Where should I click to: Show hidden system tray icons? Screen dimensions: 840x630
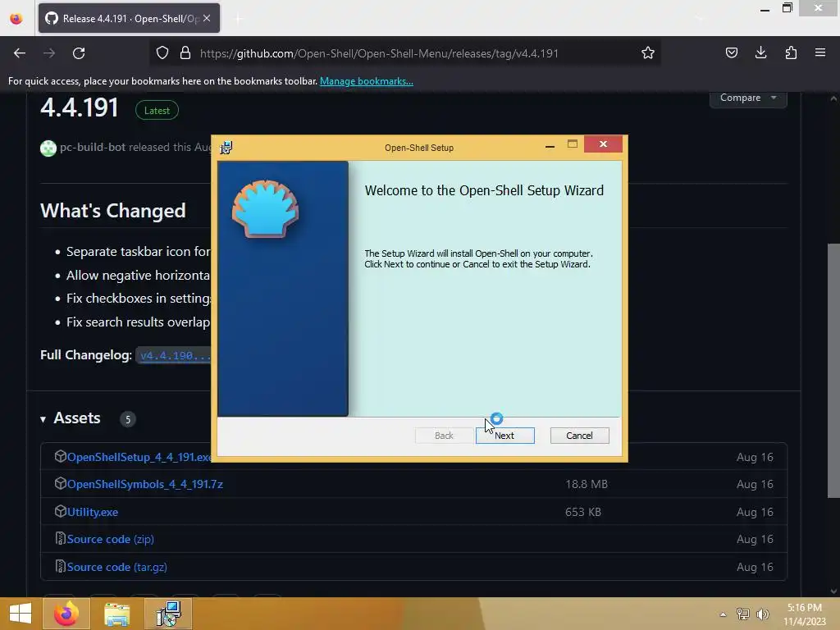(x=723, y=614)
